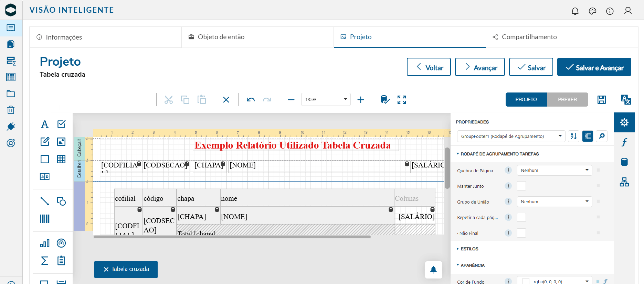This screenshot has height=284, width=644.
Task: Switch to the Informações tab
Action: [x=106, y=37]
